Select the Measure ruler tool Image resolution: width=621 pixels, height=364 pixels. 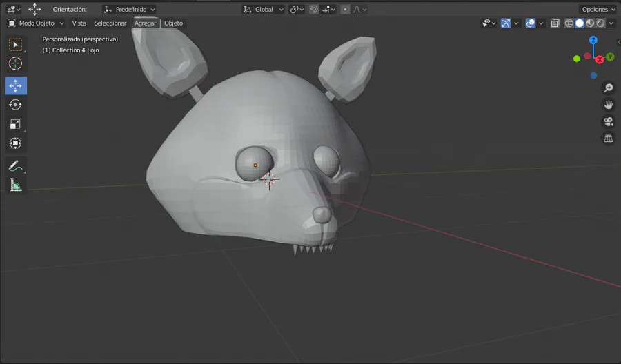[x=15, y=185]
